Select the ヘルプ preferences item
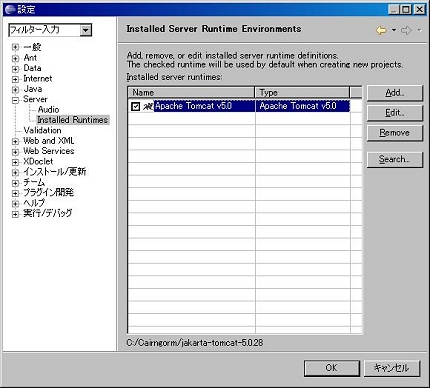 pyautogui.click(x=34, y=203)
